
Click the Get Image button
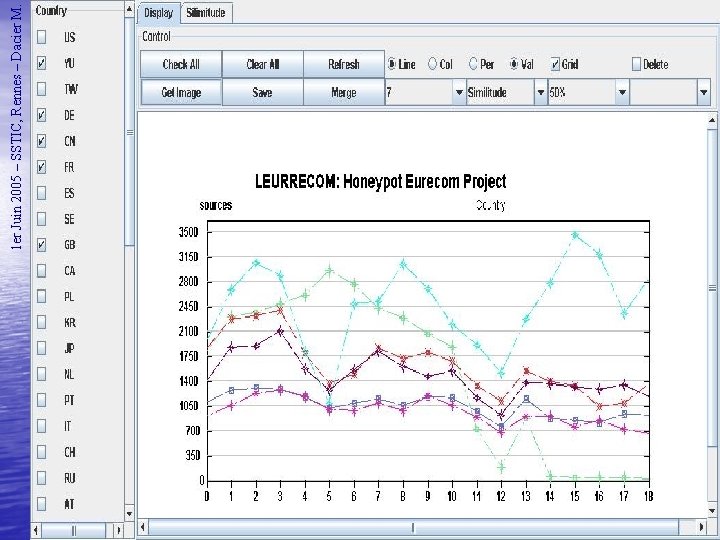(181, 92)
